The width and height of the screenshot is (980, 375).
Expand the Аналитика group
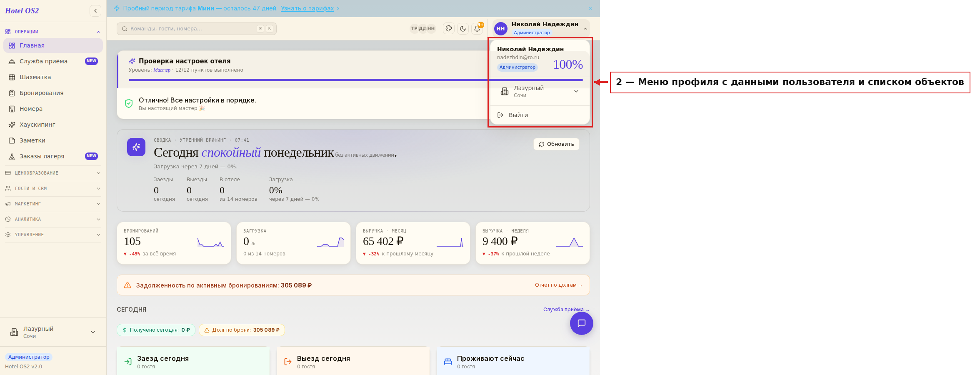53,219
